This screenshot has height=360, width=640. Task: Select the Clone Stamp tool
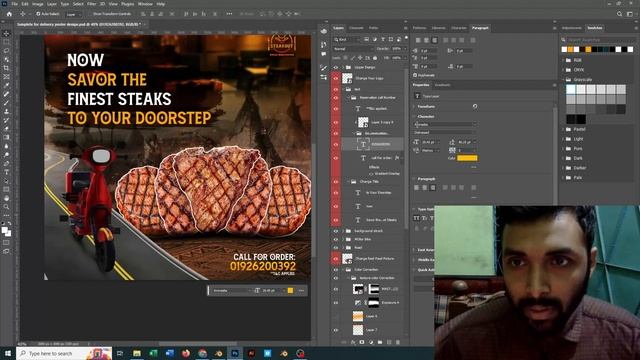tap(6, 111)
